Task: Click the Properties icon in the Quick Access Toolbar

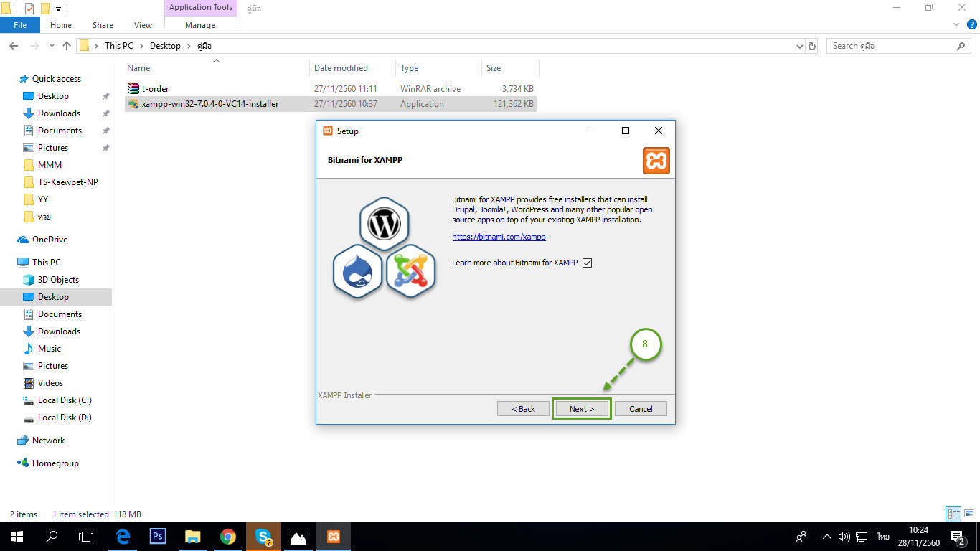Action: point(29,9)
